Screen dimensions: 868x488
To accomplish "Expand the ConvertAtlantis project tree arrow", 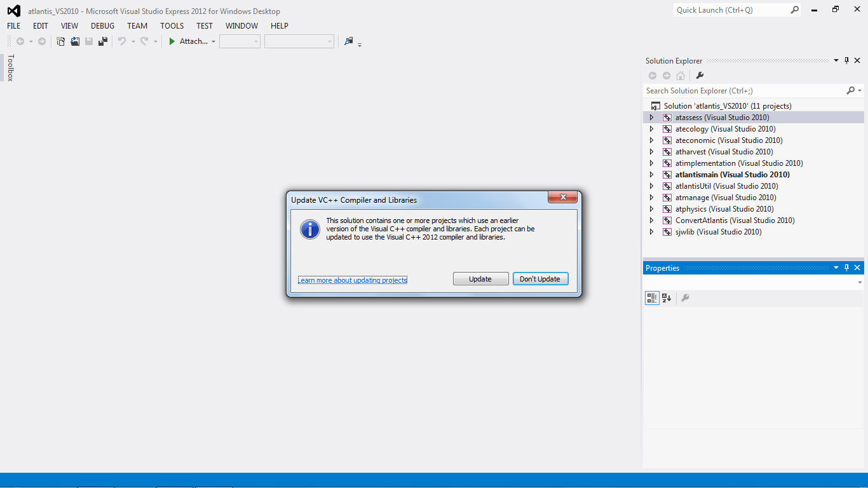I will click(651, 220).
